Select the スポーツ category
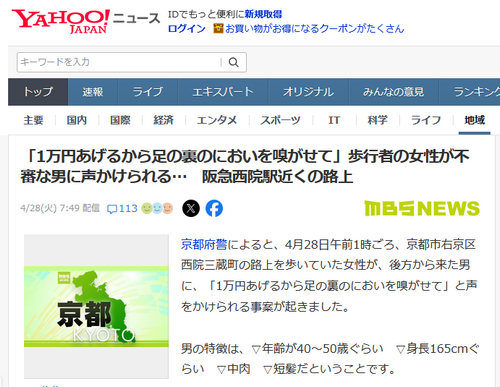Viewport: 500px width, 387px height. coord(280,120)
